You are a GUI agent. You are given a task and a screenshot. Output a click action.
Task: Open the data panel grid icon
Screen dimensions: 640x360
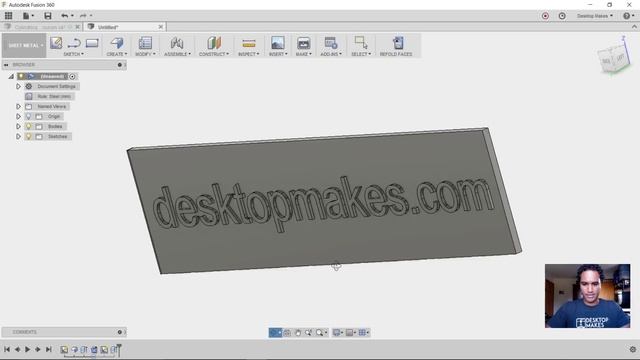pos(8,16)
